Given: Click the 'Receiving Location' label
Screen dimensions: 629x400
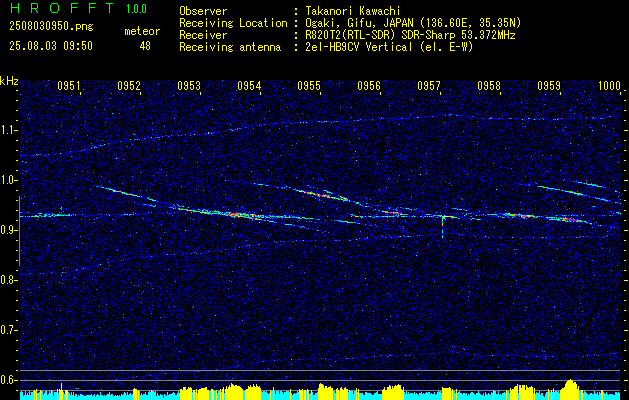Looking at the screenshot, I should click(x=233, y=23).
